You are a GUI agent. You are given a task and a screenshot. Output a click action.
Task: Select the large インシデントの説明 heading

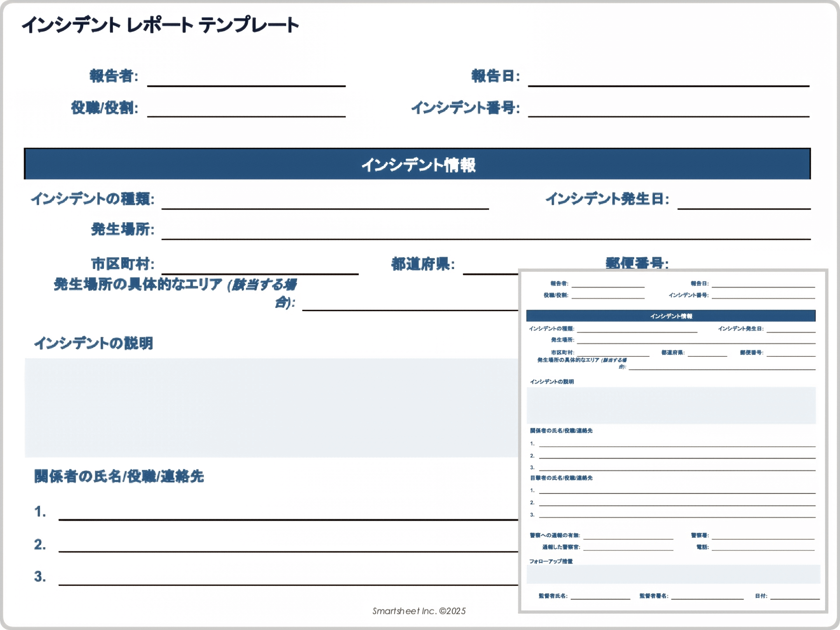pyautogui.click(x=94, y=343)
